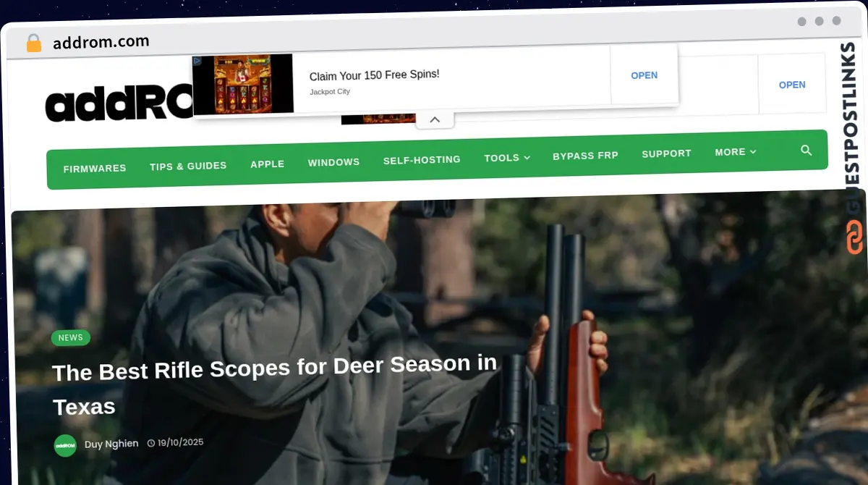
Task: Click the NEWS category badge
Action: tap(71, 337)
